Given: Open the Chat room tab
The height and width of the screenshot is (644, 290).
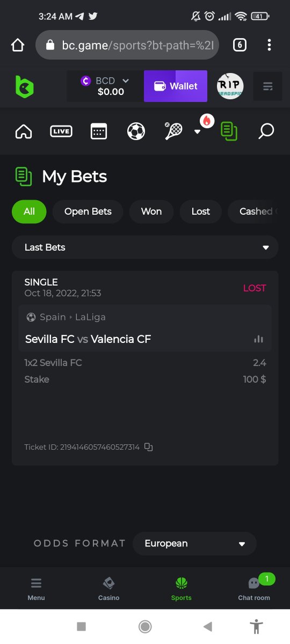Looking at the screenshot, I should point(254,589).
